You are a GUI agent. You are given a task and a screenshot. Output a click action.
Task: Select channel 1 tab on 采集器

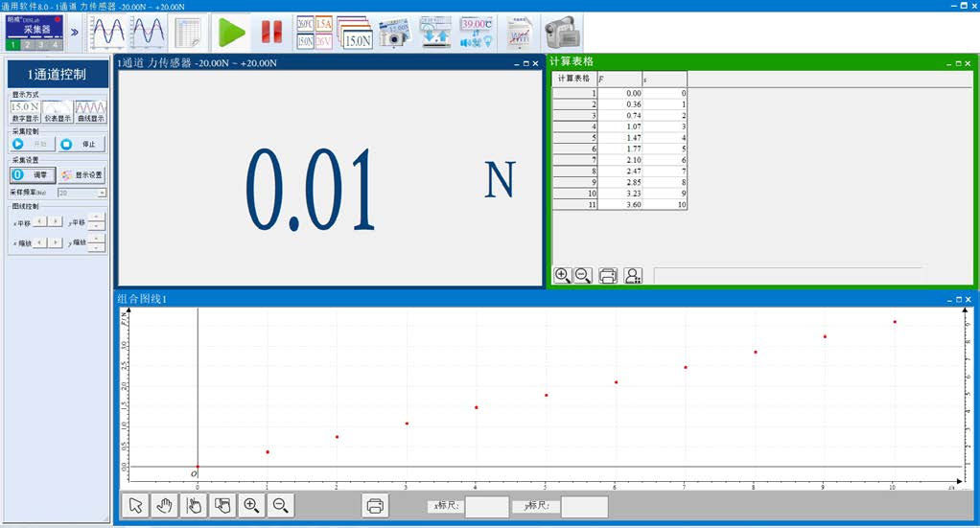tap(13, 44)
